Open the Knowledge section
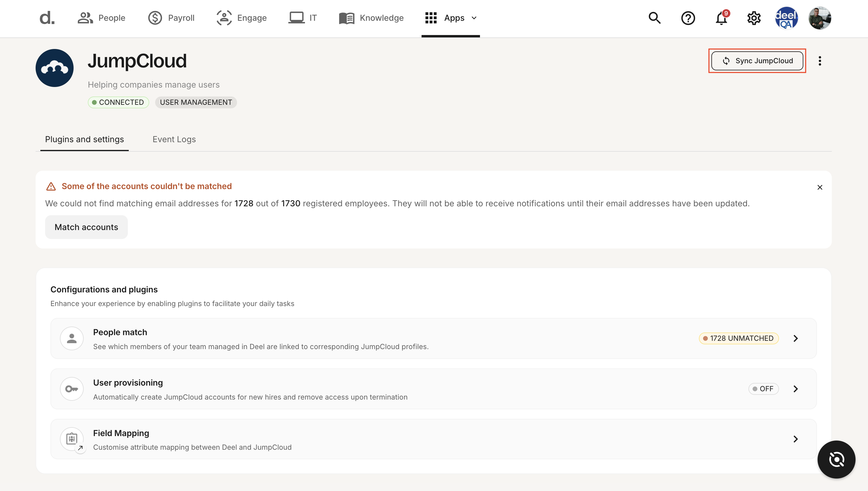868x491 pixels. pyautogui.click(x=371, y=18)
